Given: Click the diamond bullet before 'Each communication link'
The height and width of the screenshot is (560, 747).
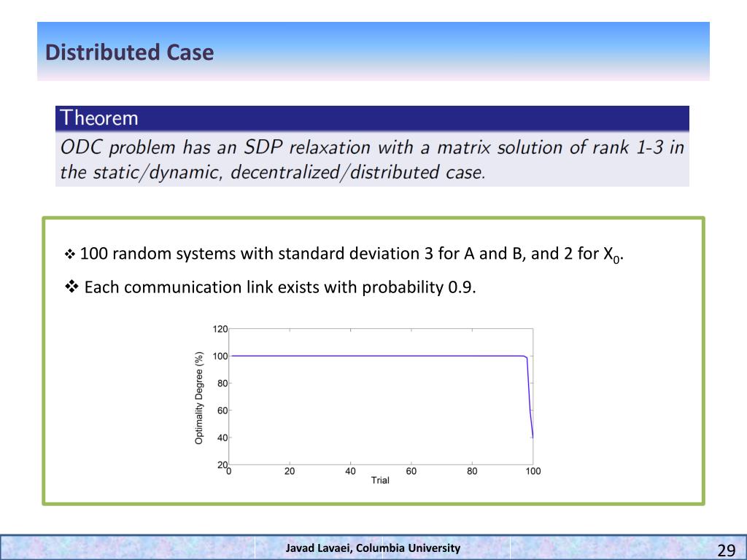Looking at the screenshot, I should point(71,287).
